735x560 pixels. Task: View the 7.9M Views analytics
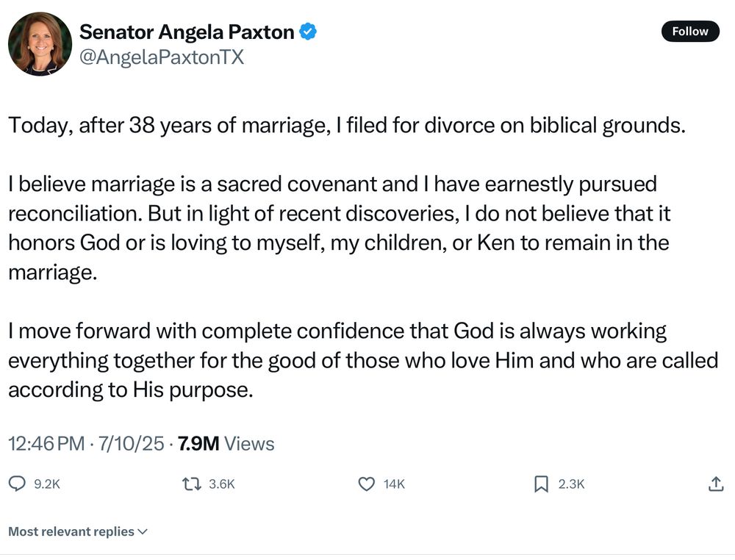[x=226, y=443]
